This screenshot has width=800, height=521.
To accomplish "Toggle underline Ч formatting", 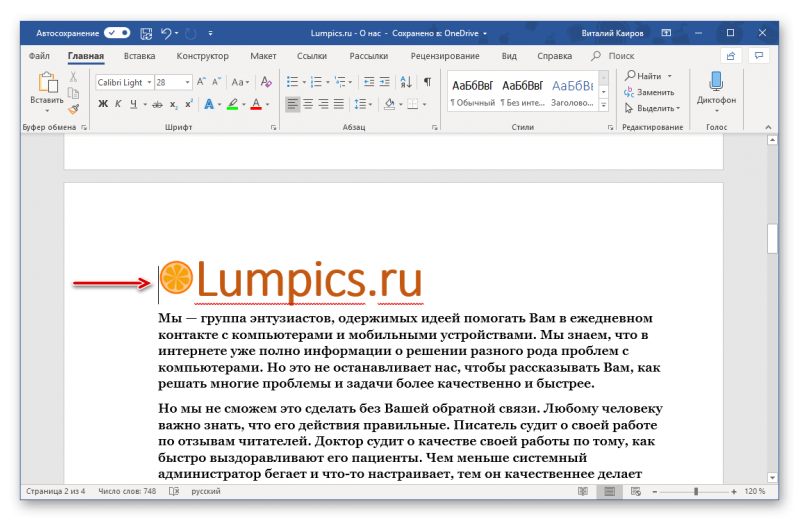I will click(x=133, y=104).
